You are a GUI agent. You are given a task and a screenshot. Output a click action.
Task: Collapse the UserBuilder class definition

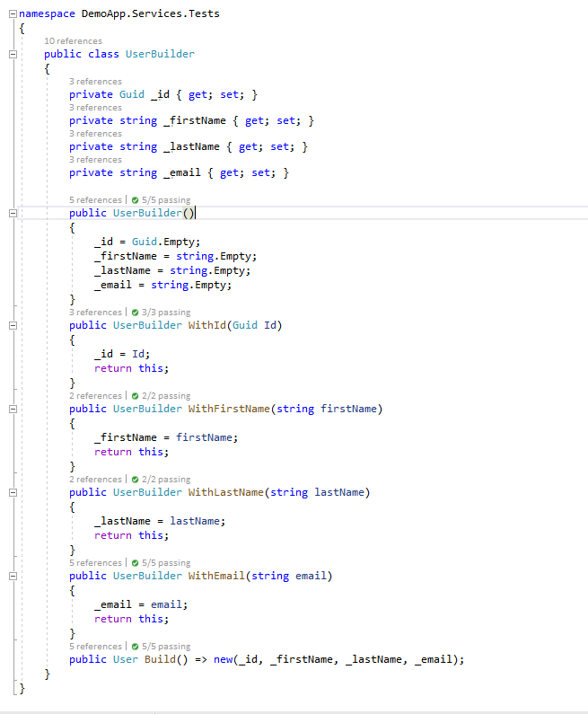[12, 54]
